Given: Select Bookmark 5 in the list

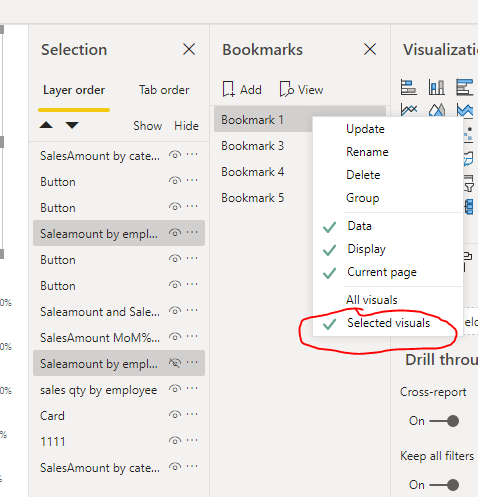Looking at the screenshot, I should [x=253, y=198].
